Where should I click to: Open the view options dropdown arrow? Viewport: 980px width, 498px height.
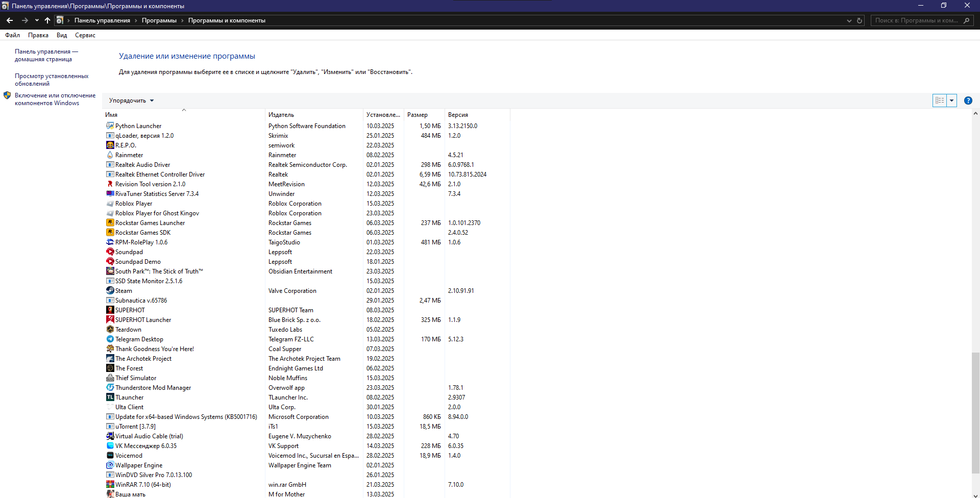pos(951,101)
